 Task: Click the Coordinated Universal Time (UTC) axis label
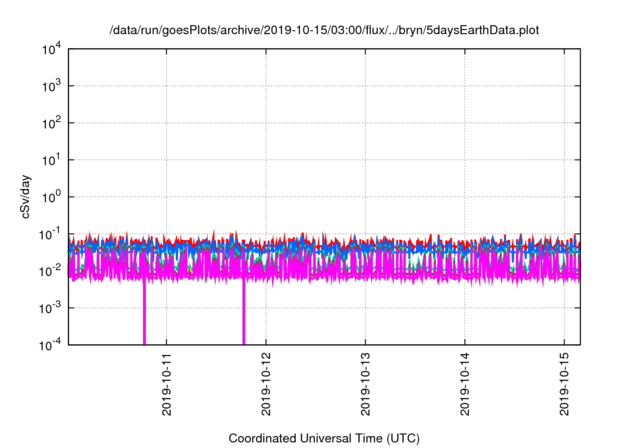[x=324, y=438]
